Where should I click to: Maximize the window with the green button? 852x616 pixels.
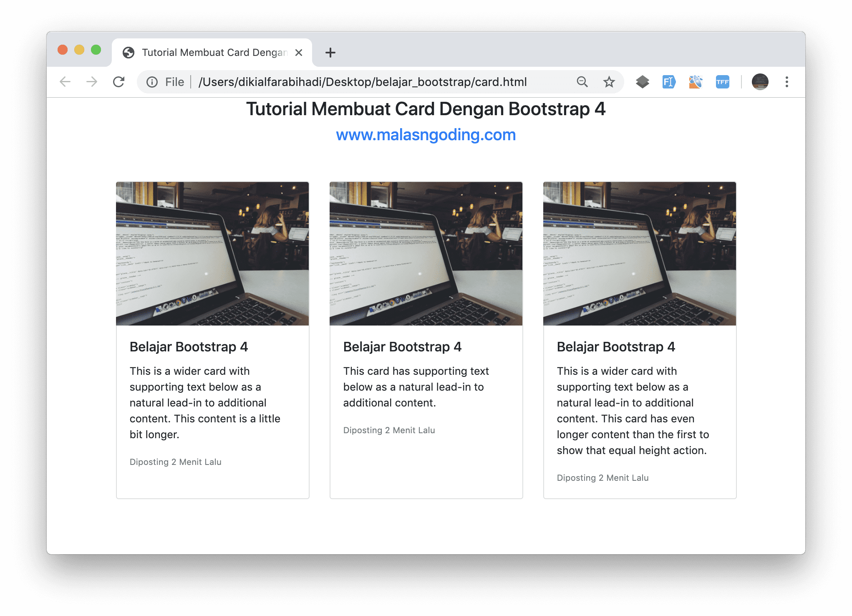[96, 50]
